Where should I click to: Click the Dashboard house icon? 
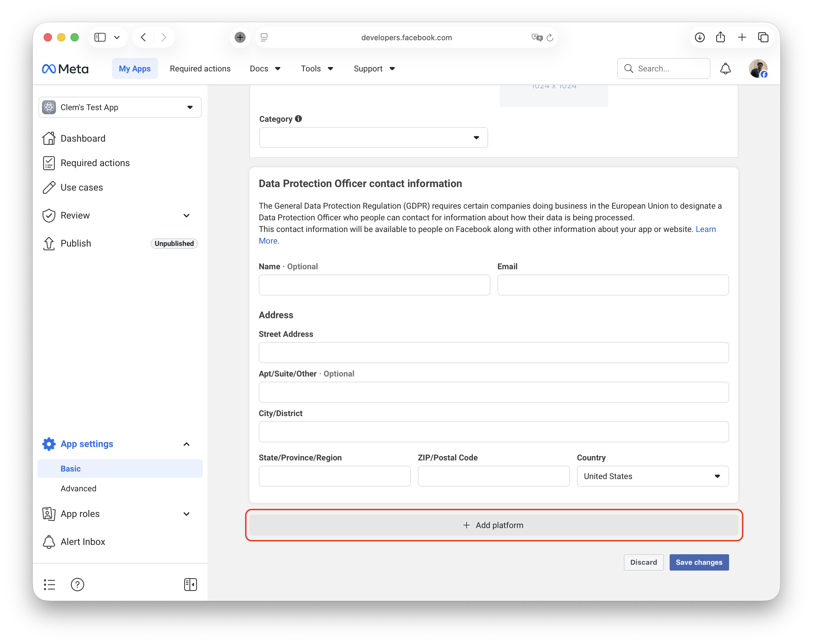point(49,138)
